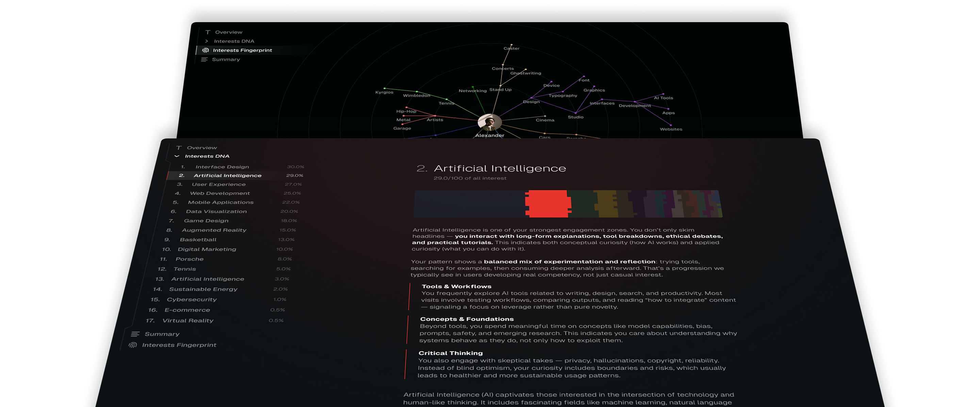Click the Summary list icon in top sidebar
980x407 pixels.
[x=205, y=59]
